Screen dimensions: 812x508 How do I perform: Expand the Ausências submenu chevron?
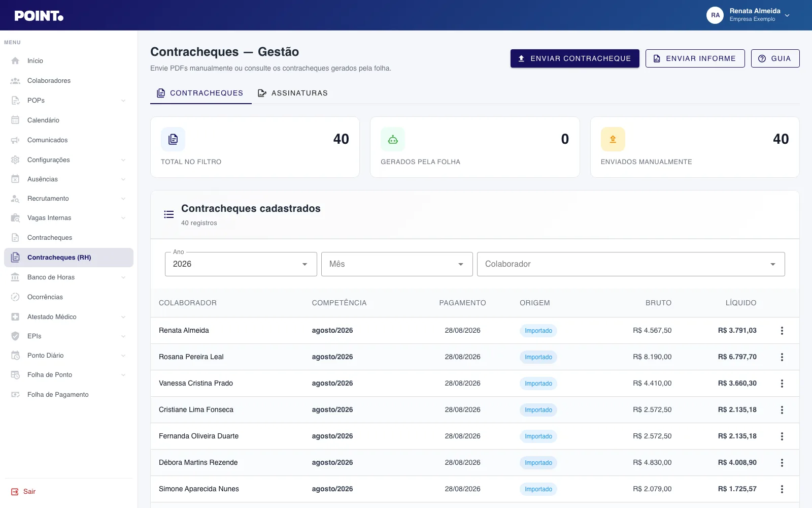(123, 179)
